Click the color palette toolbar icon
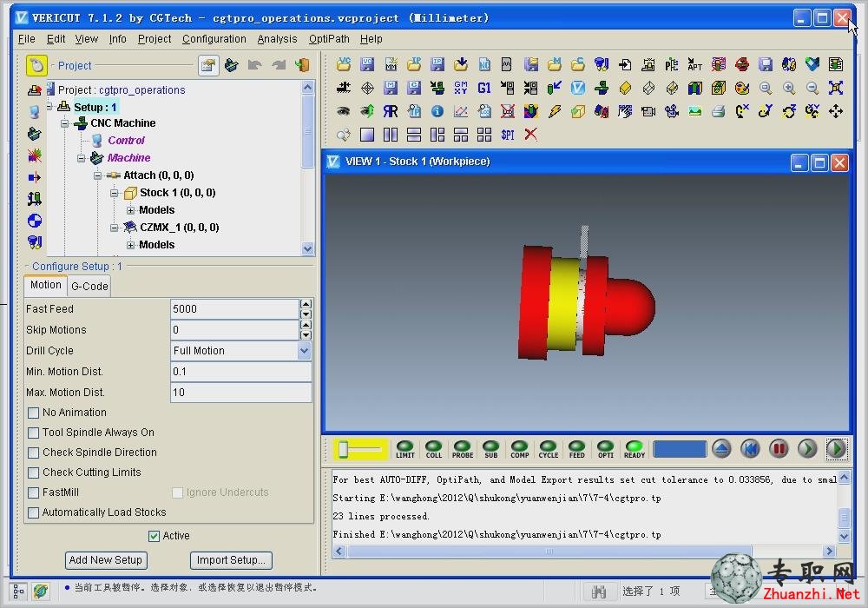The height and width of the screenshot is (608, 868). pos(742,88)
